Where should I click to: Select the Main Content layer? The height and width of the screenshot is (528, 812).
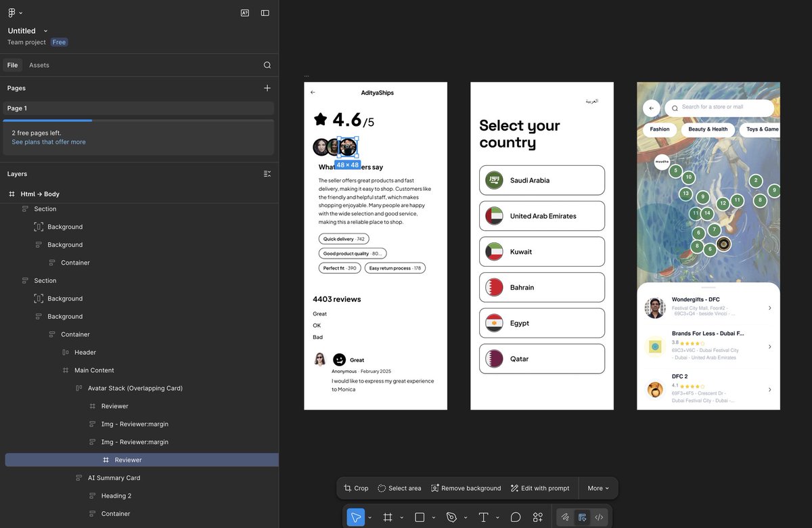click(x=94, y=370)
